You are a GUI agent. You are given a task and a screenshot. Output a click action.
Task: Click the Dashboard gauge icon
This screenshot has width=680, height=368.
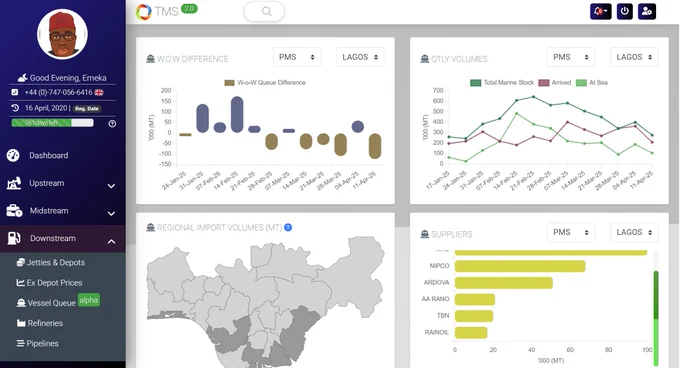(x=13, y=155)
